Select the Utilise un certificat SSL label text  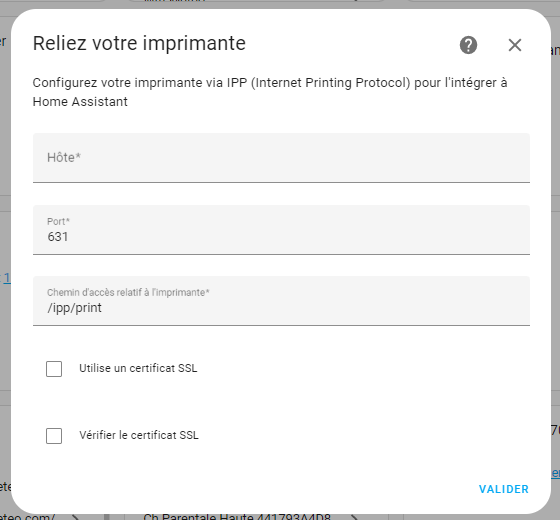coord(138,368)
